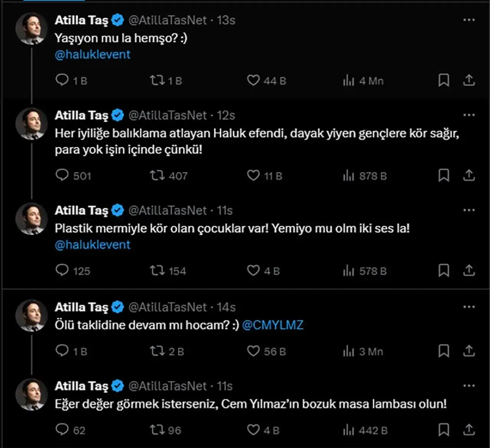Viewport: 490px width, 448px height.
Task: Open the three-dot menu on the "Plastik mermiyle" tweet
Action: coord(469,210)
